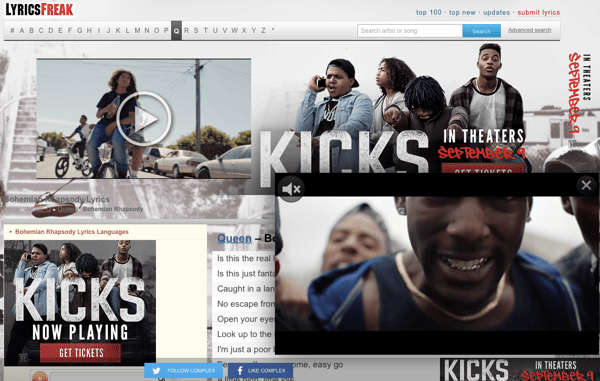
Task: Select letter B in the alphabet bar
Action: 31,30
